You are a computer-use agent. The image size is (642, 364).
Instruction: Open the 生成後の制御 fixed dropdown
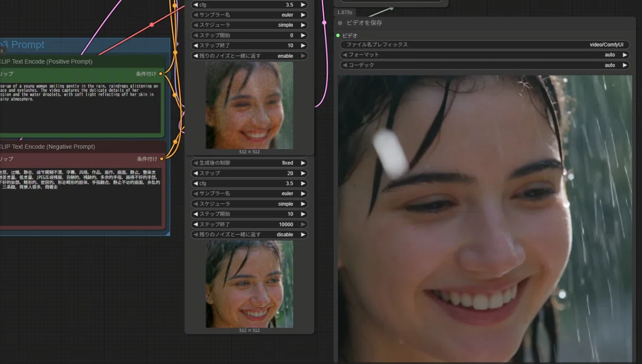tap(249, 163)
